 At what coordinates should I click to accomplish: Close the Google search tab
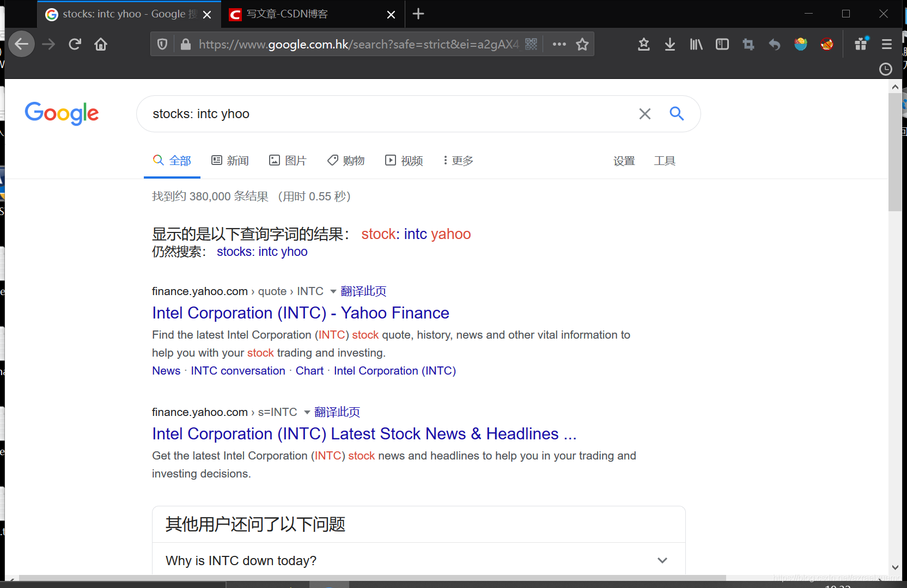[x=207, y=15]
